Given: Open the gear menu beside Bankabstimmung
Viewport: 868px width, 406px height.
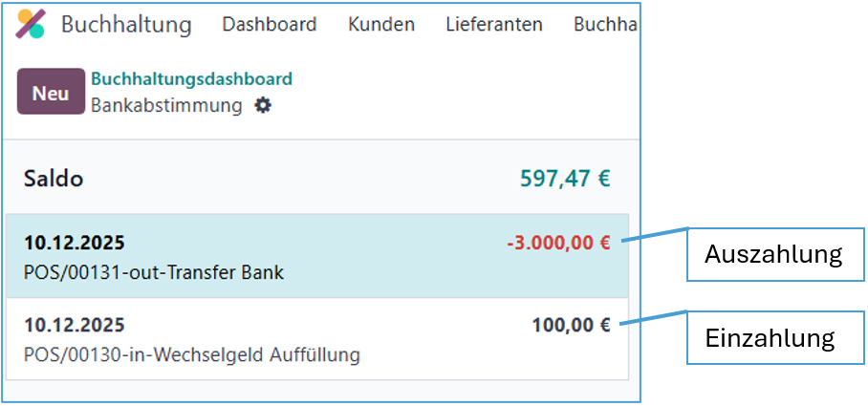Looking at the screenshot, I should pyautogui.click(x=263, y=106).
